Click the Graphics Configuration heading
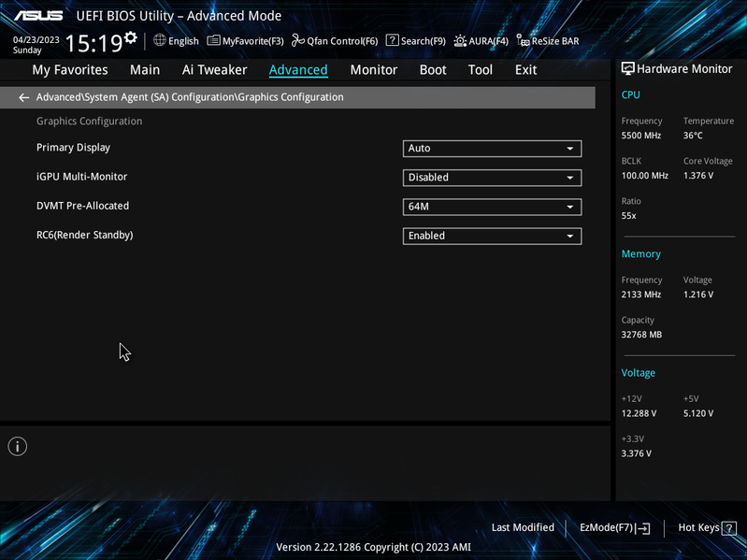747x560 pixels. [x=89, y=122]
